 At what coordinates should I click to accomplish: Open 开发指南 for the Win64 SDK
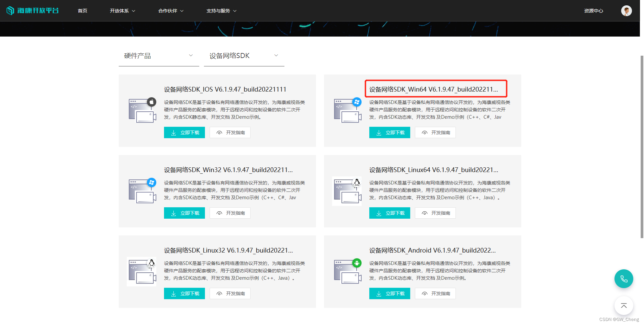[x=435, y=132]
